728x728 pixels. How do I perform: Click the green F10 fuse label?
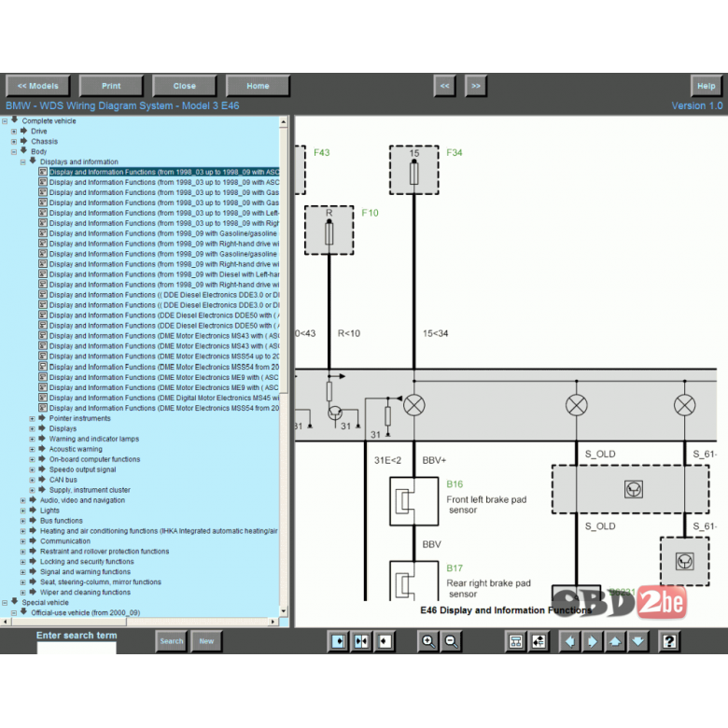(370, 213)
